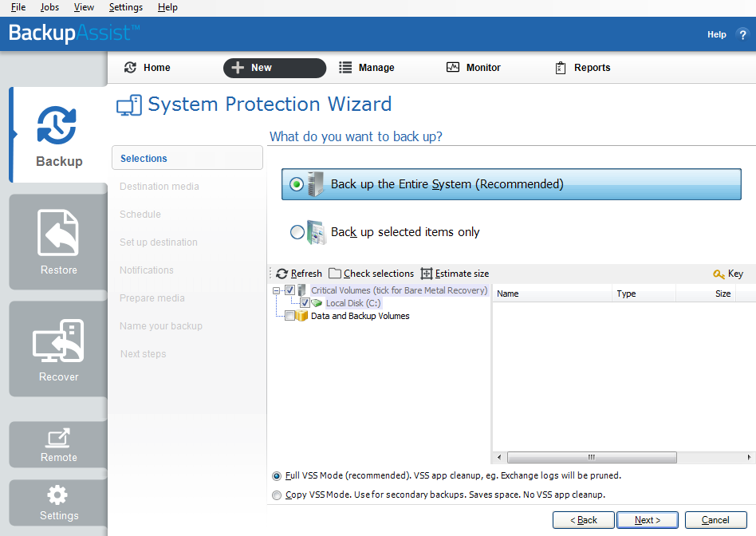Click the Estimate size icon
The height and width of the screenshot is (536, 756).
[x=427, y=274]
